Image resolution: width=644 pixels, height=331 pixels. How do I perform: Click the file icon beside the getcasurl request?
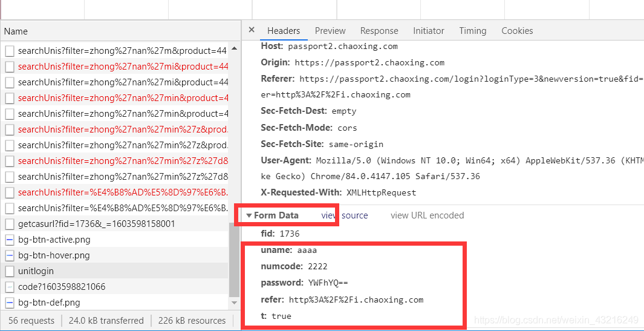[x=10, y=224]
